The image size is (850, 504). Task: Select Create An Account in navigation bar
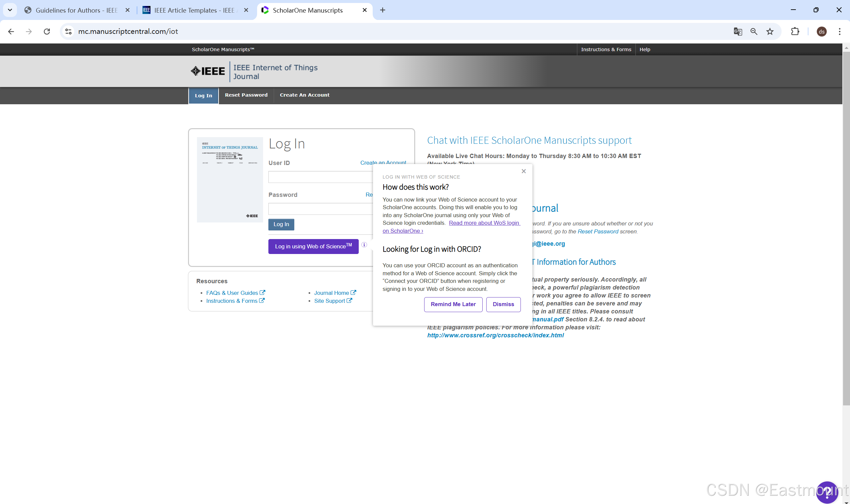pyautogui.click(x=304, y=95)
